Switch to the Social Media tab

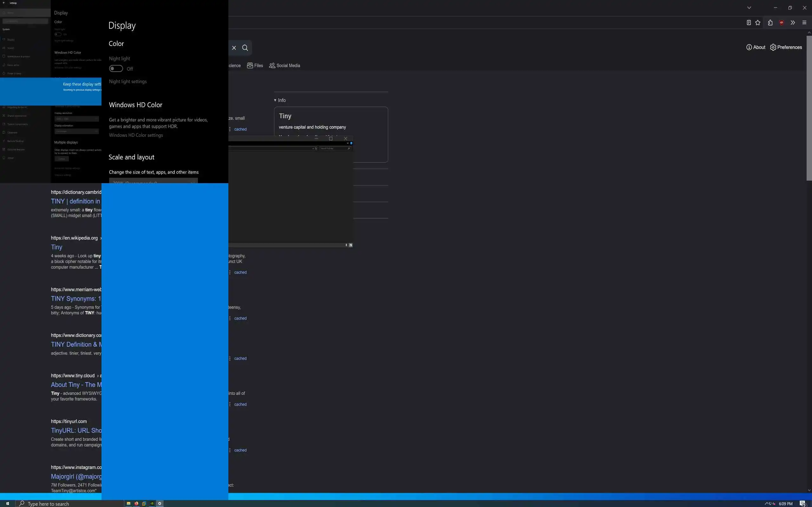(285, 65)
